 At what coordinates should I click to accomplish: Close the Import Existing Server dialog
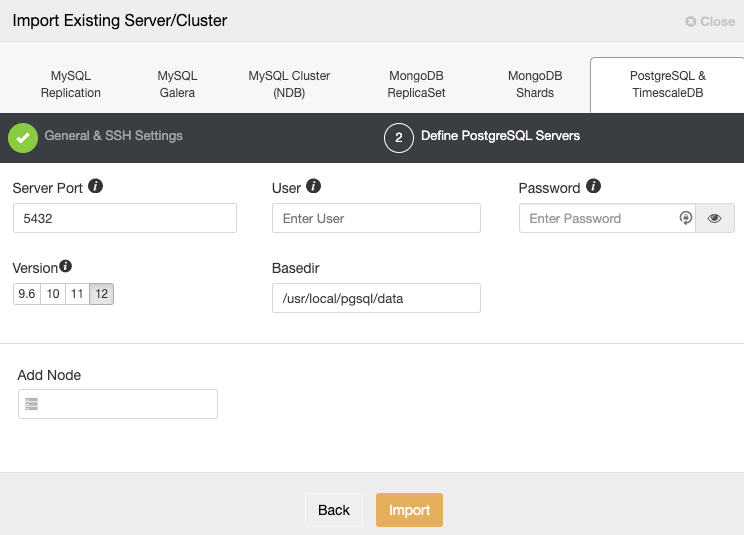710,21
